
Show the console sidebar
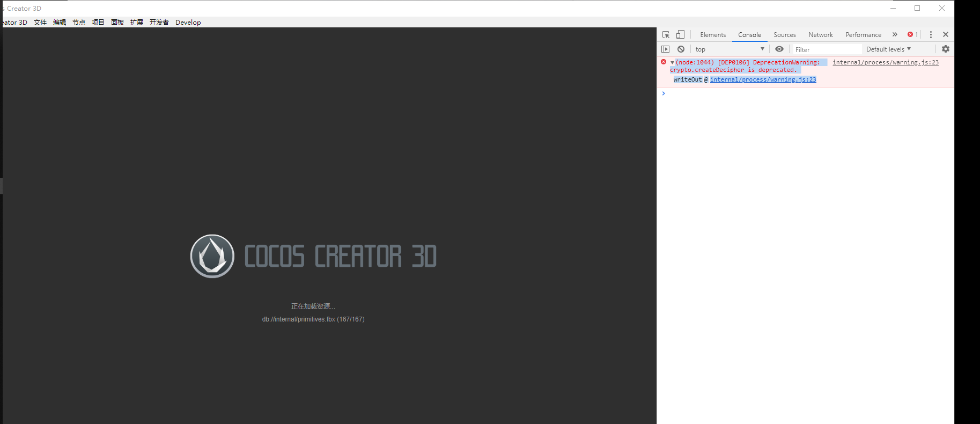pyautogui.click(x=666, y=49)
